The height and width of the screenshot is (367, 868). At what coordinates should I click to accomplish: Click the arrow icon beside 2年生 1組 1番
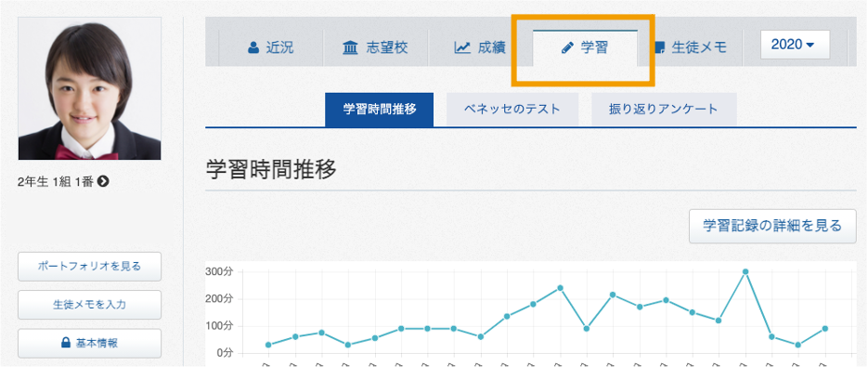(x=102, y=181)
